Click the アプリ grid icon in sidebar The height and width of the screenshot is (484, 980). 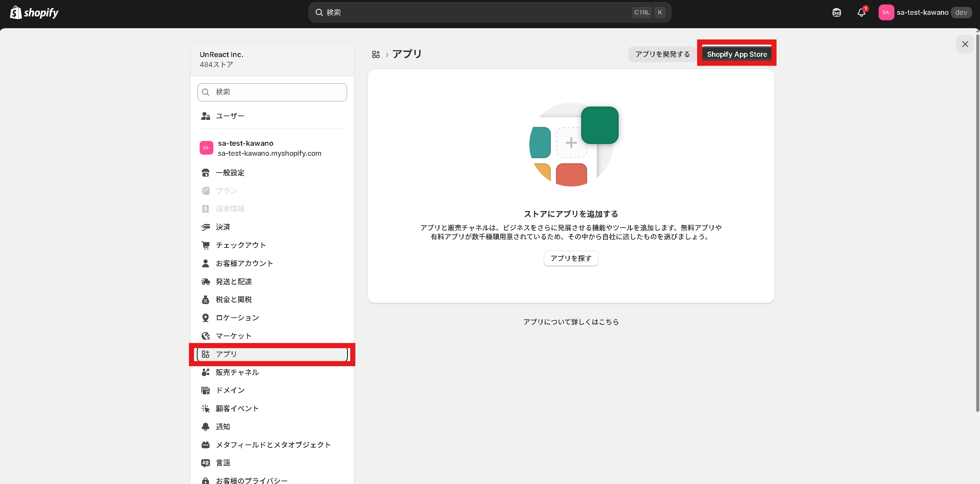[x=205, y=354]
